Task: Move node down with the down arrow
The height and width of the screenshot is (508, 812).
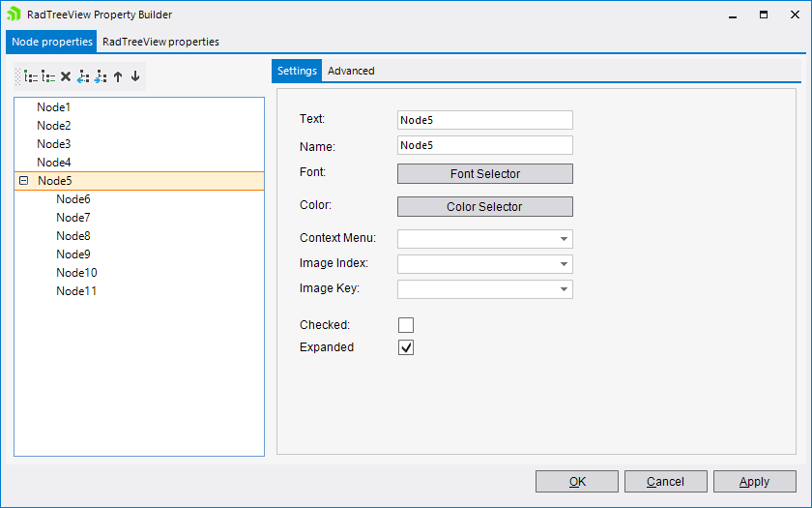Action: (135, 76)
